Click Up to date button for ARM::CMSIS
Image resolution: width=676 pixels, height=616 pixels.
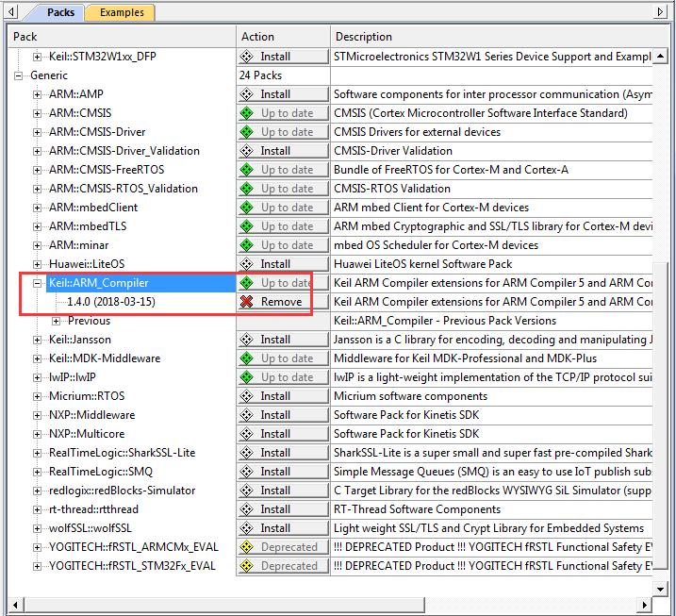[283, 113]
